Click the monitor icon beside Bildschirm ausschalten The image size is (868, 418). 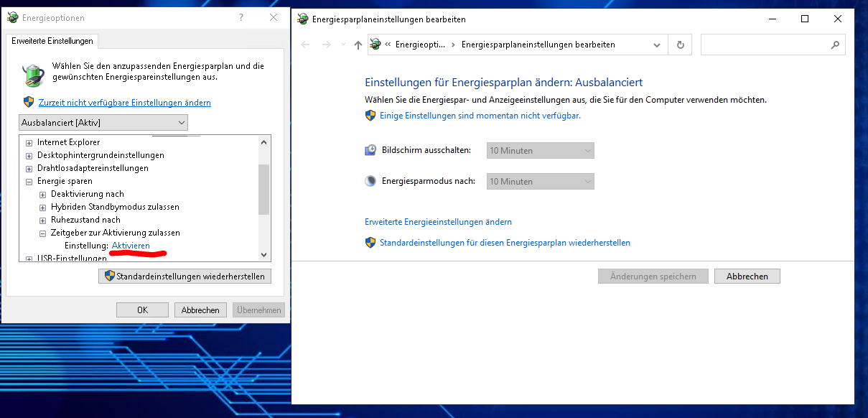tap(370, 150)
